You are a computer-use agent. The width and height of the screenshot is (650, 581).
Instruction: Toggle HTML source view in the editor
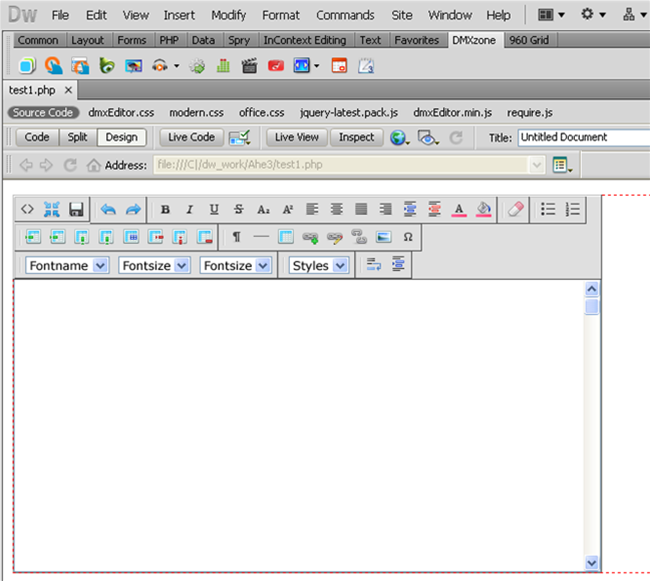[27, 209]
